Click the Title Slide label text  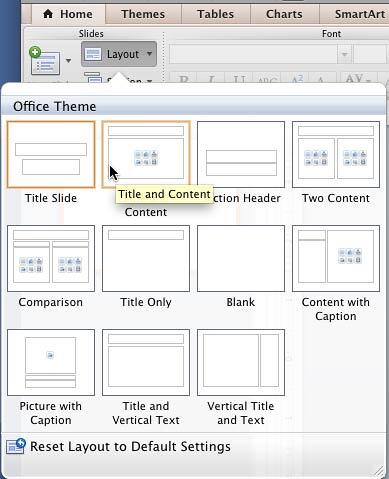click(x=51, y=198)
